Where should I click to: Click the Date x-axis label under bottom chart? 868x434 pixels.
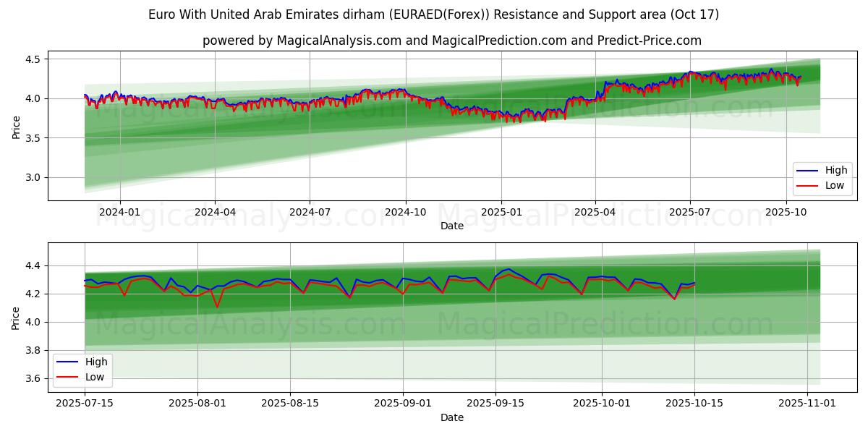click(x=451, y=417)
